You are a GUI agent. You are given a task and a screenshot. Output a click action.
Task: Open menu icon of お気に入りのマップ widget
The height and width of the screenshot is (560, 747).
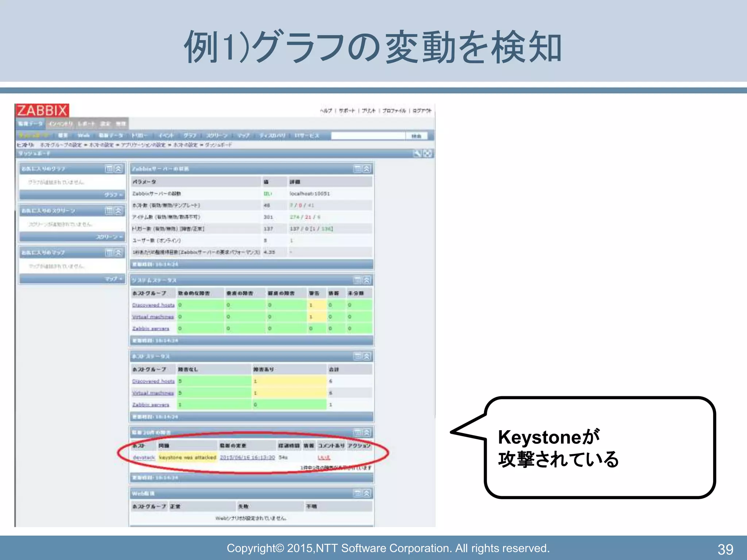(109, 253)
